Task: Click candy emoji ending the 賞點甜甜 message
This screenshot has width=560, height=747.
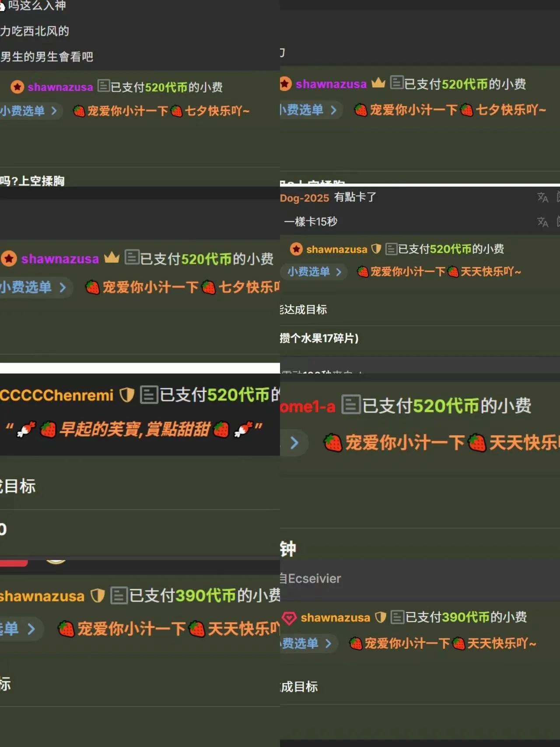Action: 242,429
